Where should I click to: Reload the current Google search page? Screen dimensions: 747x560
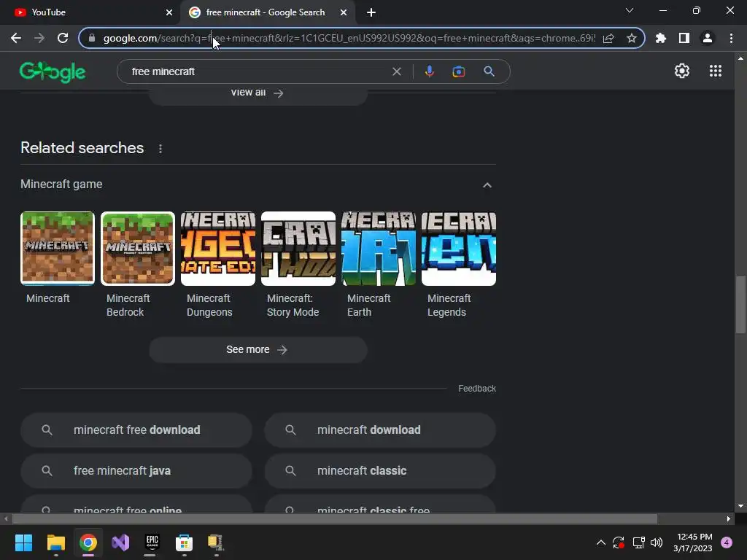click(63, 38)
